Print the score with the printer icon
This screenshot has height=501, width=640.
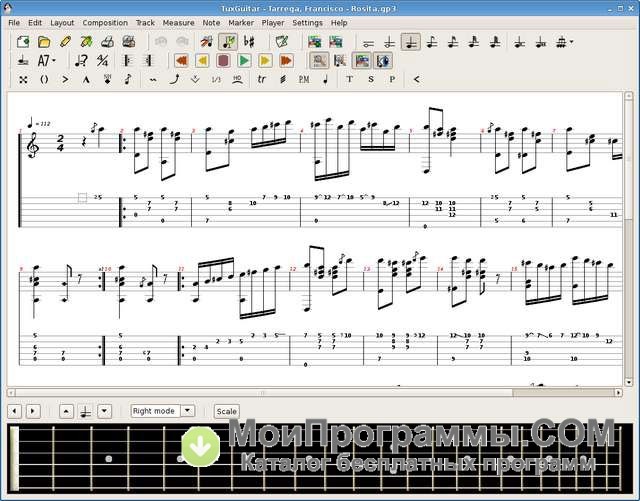(x=107, y=42)
